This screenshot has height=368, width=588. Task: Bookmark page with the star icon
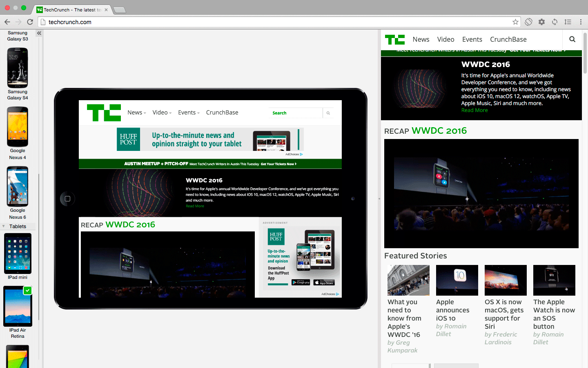pos(515,22)
